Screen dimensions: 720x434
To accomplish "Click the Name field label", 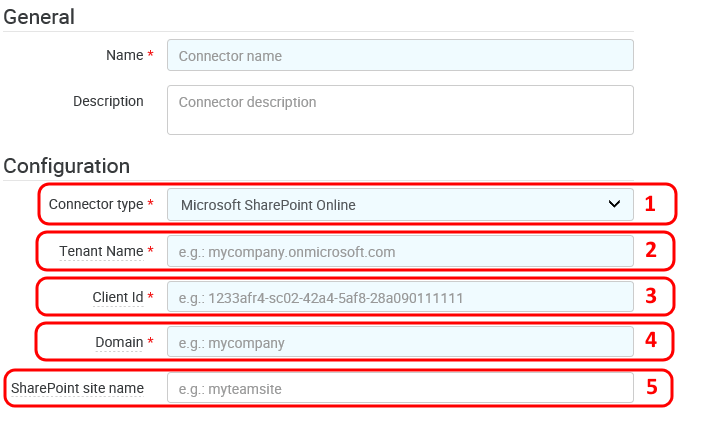I will click(x=124, y=56).
